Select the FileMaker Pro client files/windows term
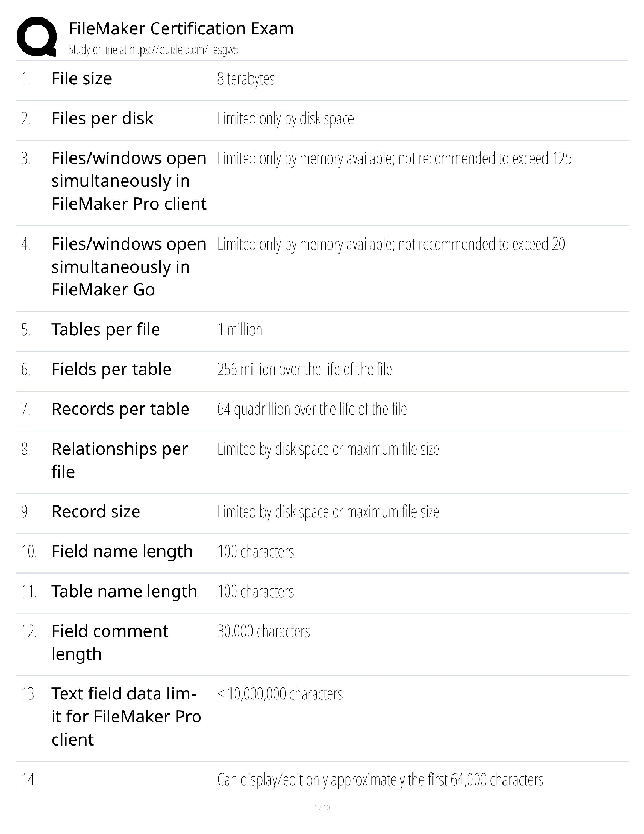The height and width of the screenshot is (834, 644). point(128,181)
